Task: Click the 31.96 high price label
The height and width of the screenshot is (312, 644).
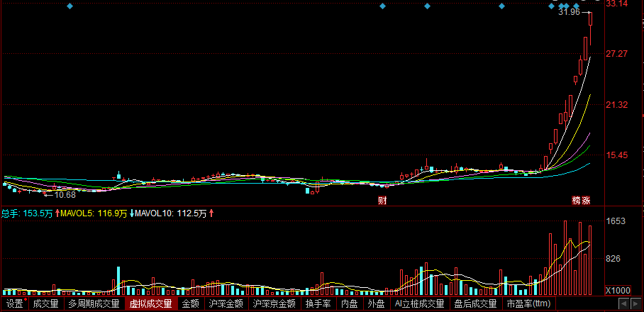Action: click(x=569, y=12)
